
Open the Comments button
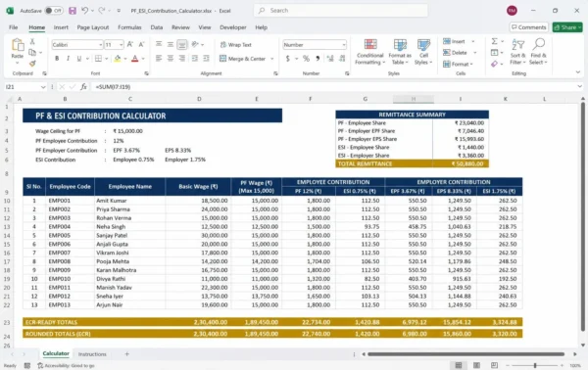[x=529, y=27]
